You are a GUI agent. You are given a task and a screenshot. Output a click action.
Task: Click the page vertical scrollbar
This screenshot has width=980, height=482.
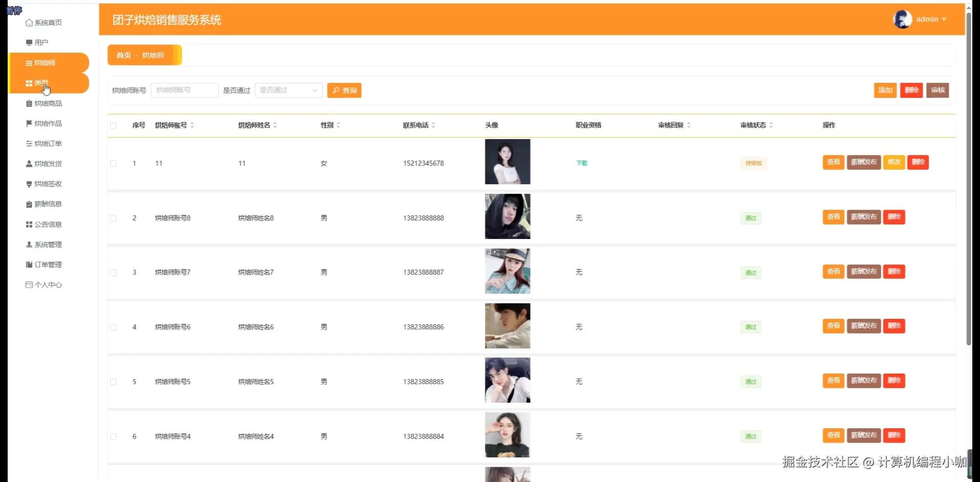(969, 179)
